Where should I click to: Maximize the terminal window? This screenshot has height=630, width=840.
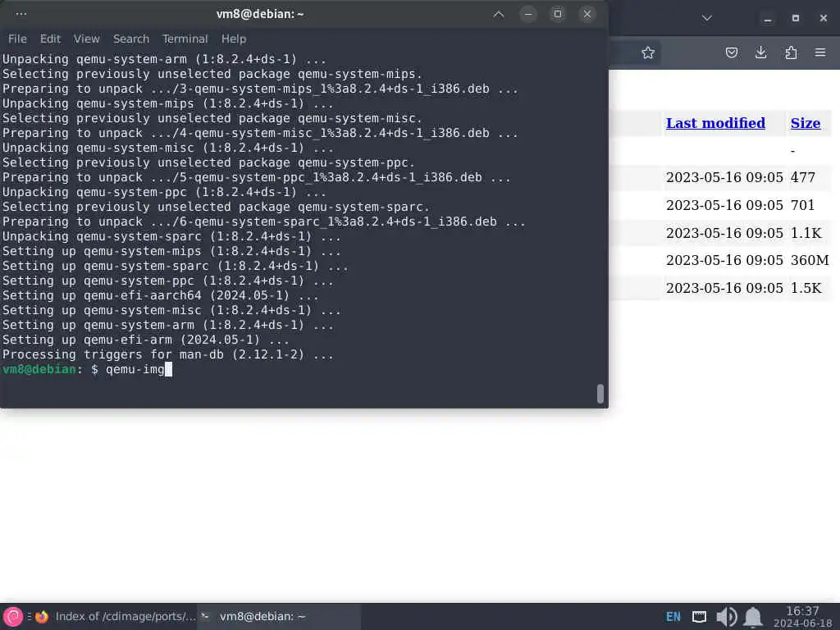(x=558, y=15)
